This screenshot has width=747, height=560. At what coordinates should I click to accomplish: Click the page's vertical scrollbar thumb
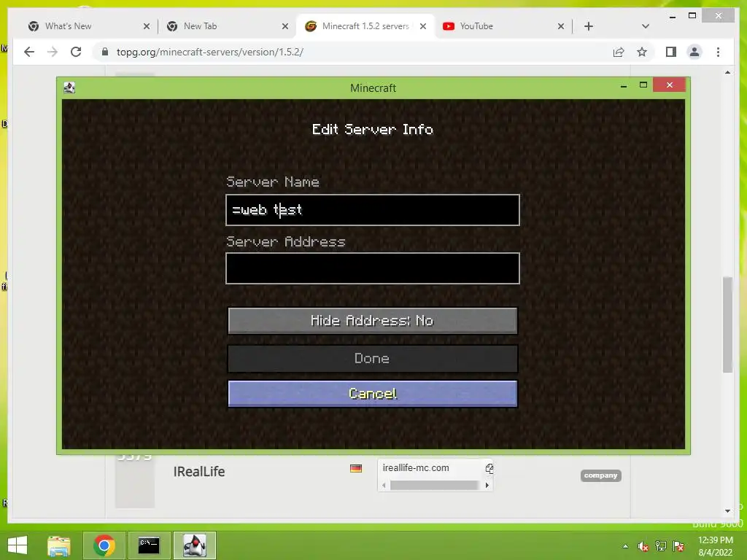[x=727, y=324]
